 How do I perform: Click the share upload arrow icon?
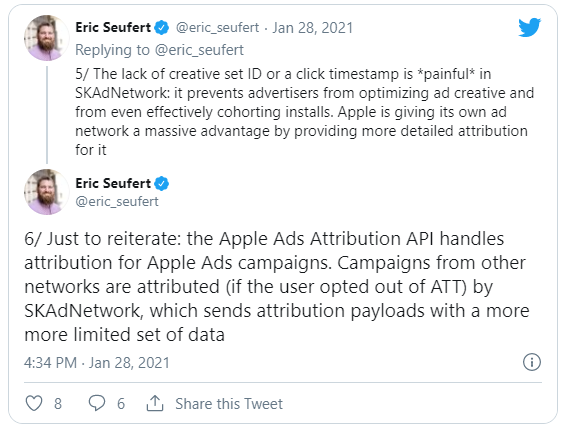point(155,403)
